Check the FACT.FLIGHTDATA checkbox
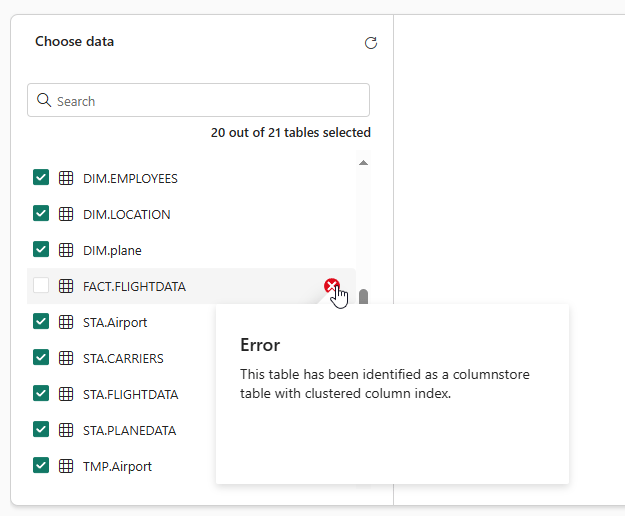Screen dimensions: 625x516 tap(41, 286)
